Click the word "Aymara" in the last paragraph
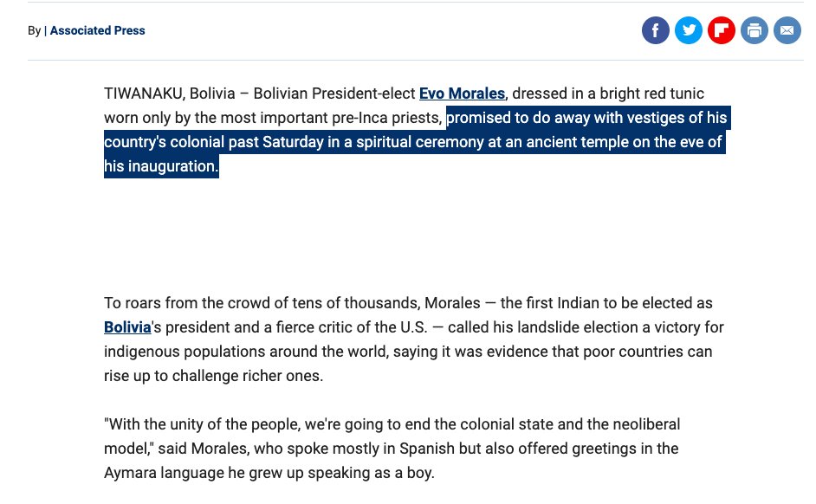 (131, 473)
